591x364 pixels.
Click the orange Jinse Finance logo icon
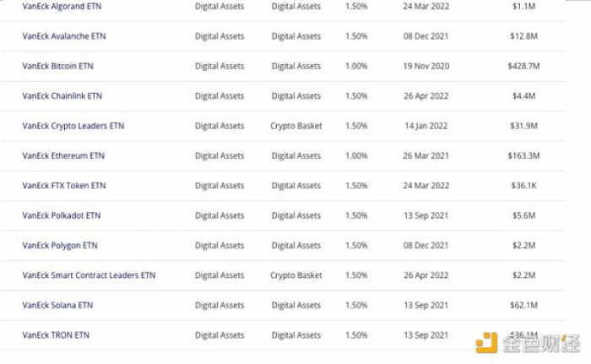click(486, 343)
